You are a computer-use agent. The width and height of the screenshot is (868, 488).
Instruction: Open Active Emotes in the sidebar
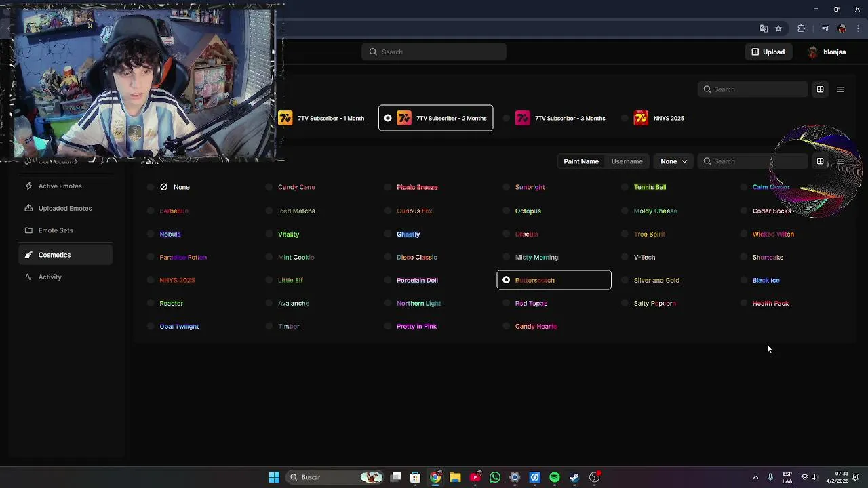[66, 186]
